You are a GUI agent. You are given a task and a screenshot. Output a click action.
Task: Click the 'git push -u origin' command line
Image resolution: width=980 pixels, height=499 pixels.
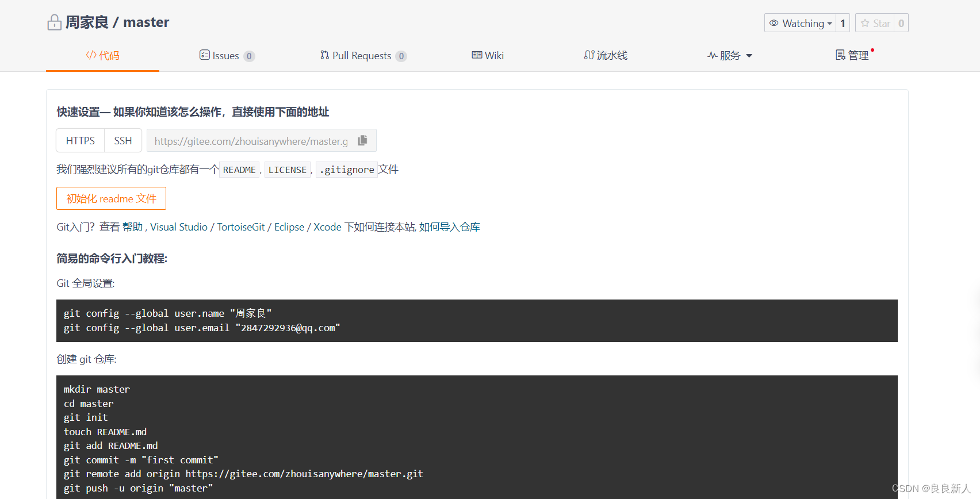pos(138,488)
